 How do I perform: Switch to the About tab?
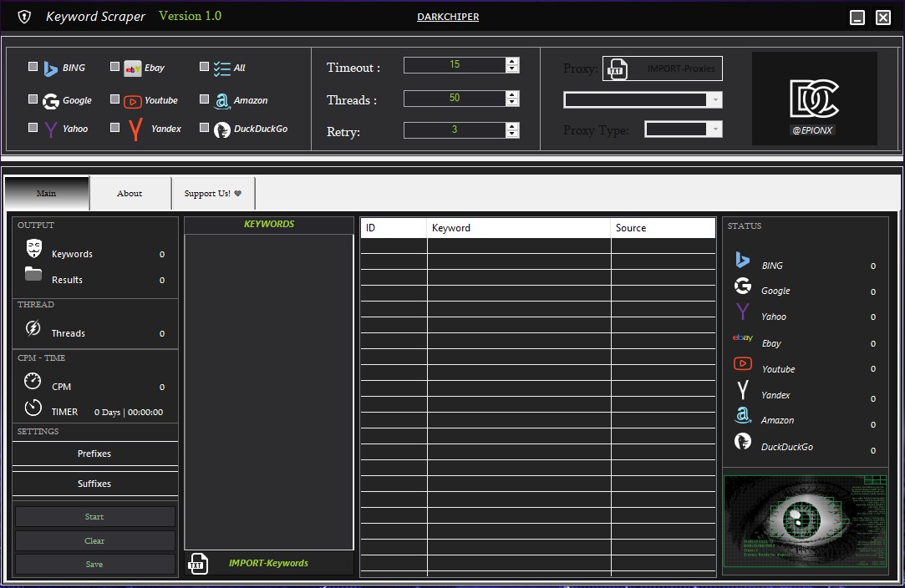[x=130, y=193]
